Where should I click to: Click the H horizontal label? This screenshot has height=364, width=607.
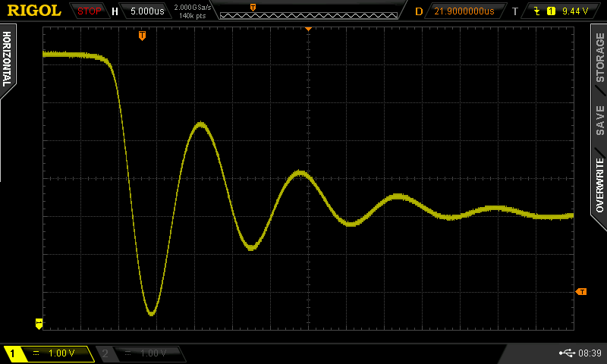pos(115,11)
